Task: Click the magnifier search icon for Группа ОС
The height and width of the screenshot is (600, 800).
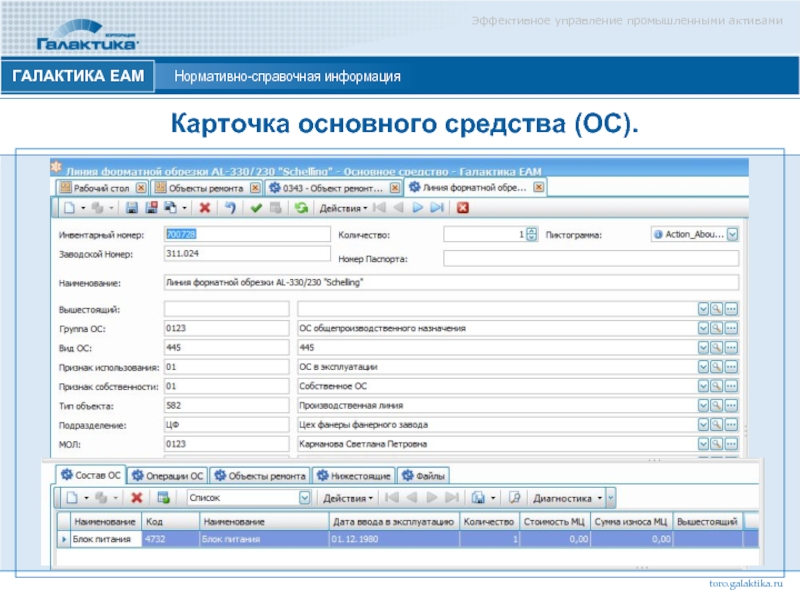Action: tap(717, 328)
